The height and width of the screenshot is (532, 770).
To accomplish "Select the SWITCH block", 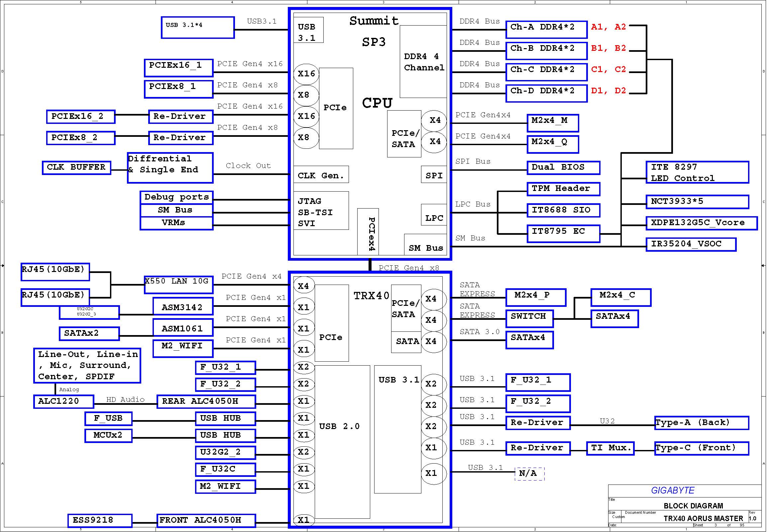I will point(530,319).
